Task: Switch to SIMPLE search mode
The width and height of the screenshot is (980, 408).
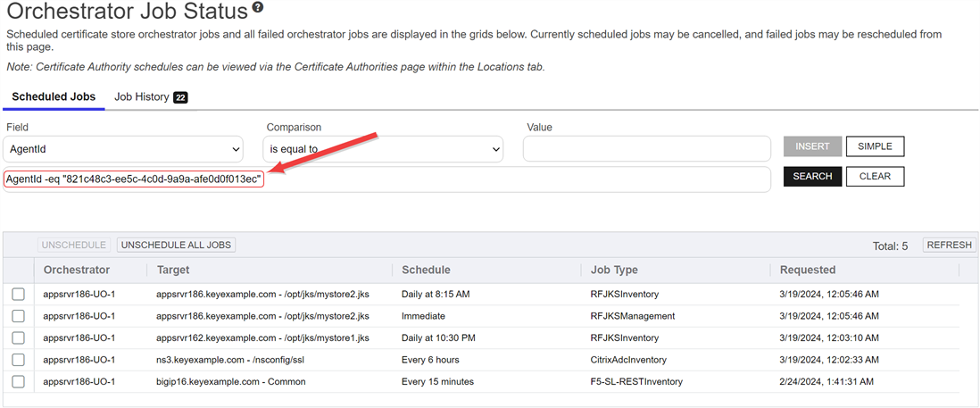Action: (x=875, y=146)
